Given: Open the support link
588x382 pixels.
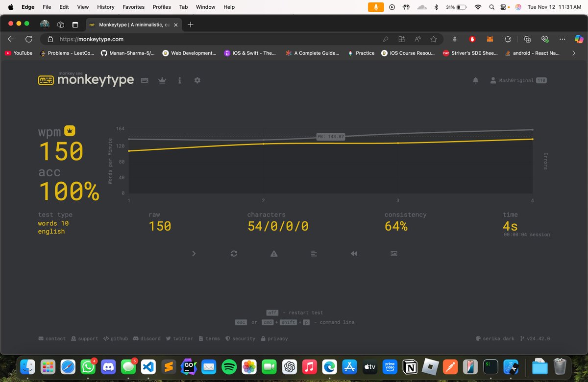Looking at the screenshot, I should coord(84,338).
